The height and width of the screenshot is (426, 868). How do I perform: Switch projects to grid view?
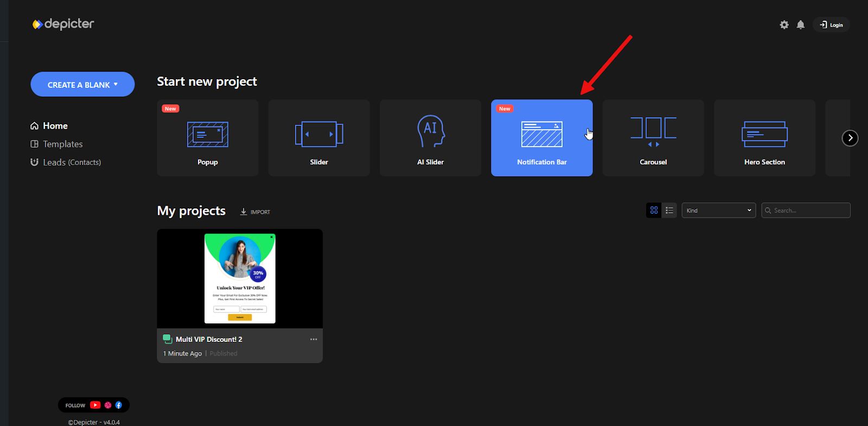654,211
